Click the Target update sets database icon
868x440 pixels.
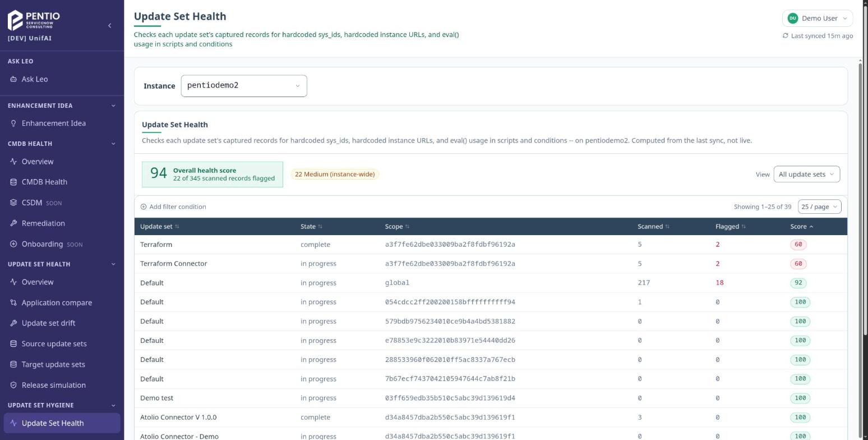point(13,365)
